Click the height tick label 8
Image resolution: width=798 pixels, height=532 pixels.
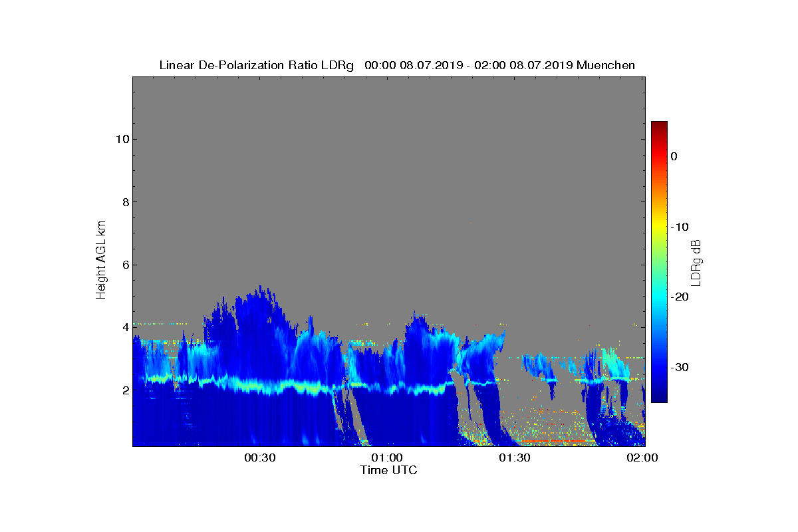tap(125, 201)
